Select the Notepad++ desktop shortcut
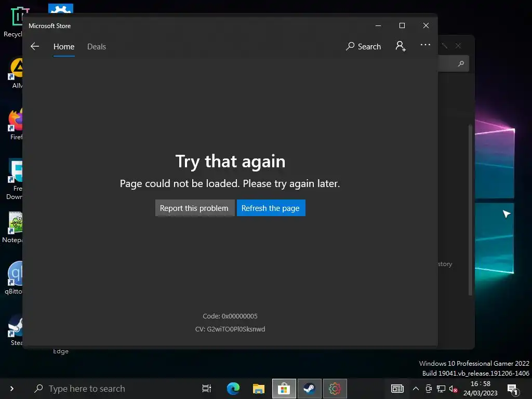Viewport: 532px width, 399px height. pyautogui.click(x=14, y=228)
